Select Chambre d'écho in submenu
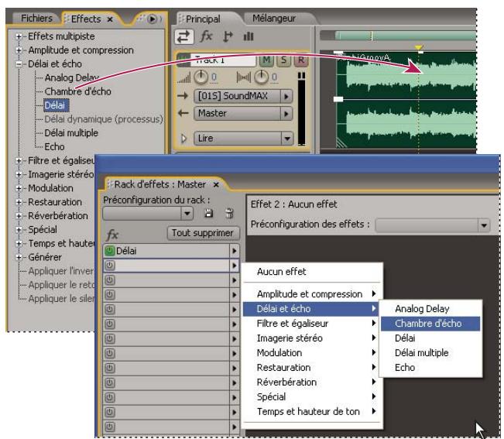This screenshot has width=504, height=439. point(430,324)
